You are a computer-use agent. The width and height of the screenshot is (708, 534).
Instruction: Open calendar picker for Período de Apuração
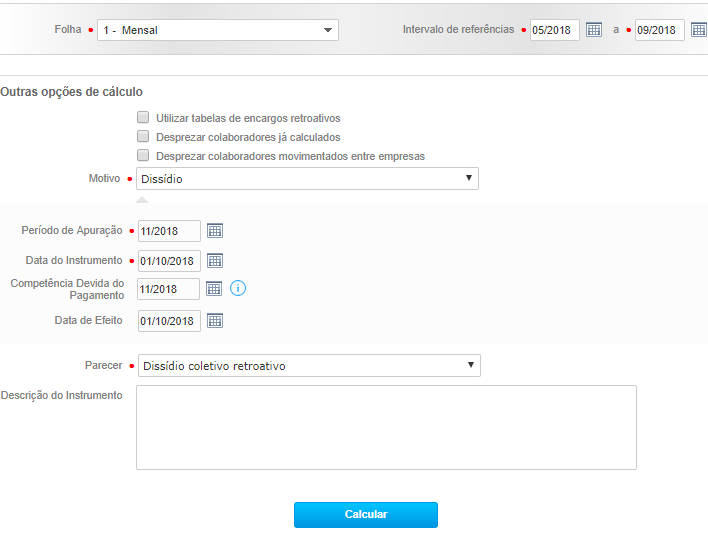pos(215,231)
